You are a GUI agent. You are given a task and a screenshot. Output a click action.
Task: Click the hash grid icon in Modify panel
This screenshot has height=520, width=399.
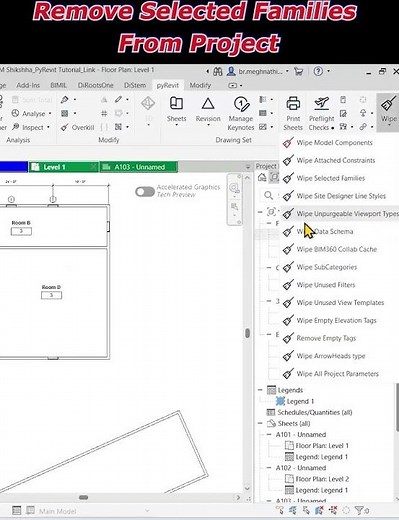click(104, 114)
